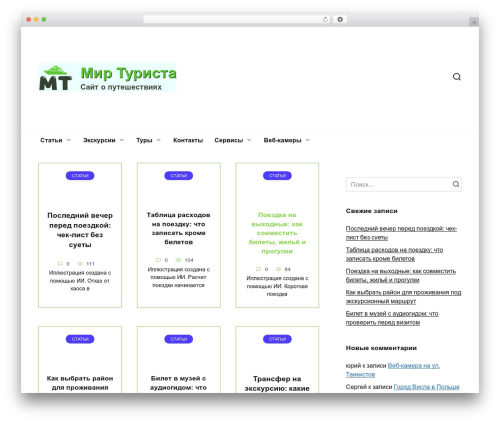The height and width of the screenshot is (423, 500).
Task: Open the green Поездка на выходные card title
Action: [277, 233]
